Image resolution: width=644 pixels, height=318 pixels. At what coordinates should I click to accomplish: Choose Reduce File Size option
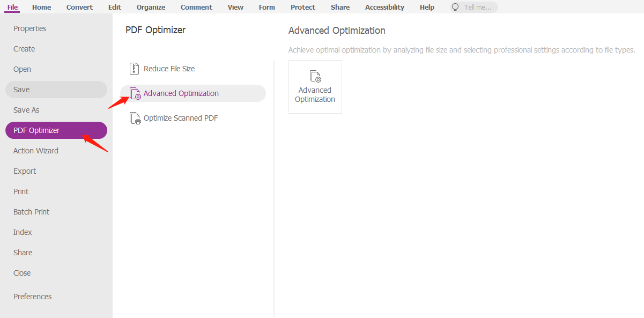tap(169, 69)
